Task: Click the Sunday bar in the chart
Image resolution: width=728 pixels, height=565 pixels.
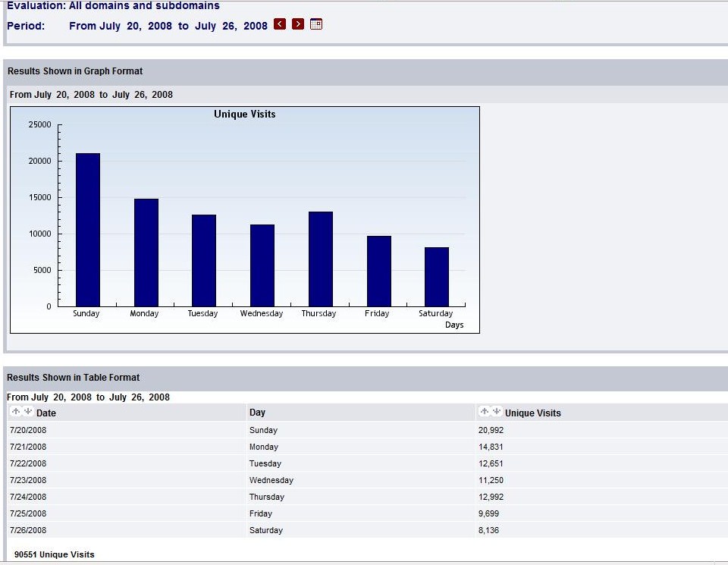Action: click(x=88, y=230)
